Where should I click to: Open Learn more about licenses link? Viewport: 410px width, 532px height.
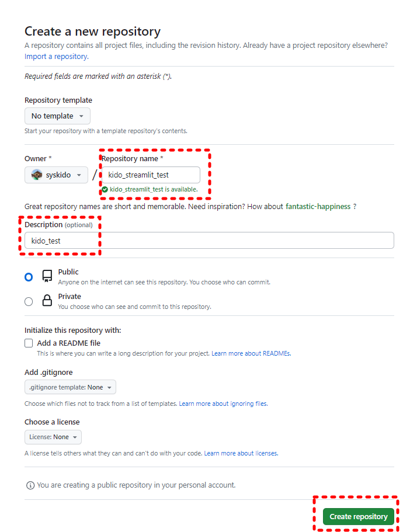click(241, 453)
